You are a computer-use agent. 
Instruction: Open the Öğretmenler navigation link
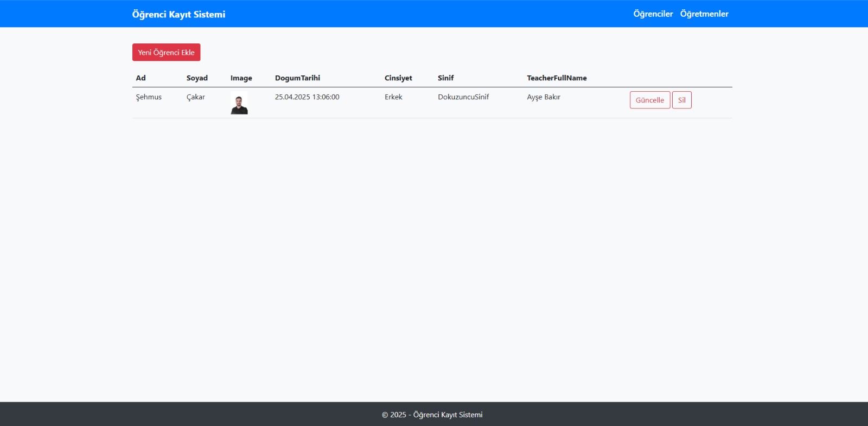(x=704, y=14)
